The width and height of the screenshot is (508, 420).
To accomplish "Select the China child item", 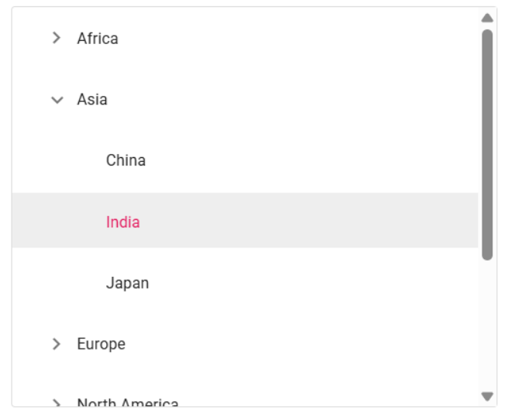I will 125,161.
